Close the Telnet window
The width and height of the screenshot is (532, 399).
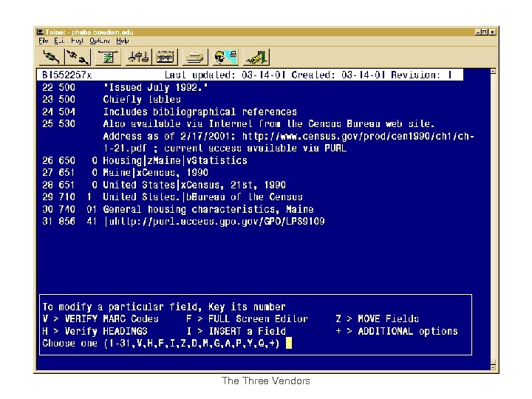point(492,32)
